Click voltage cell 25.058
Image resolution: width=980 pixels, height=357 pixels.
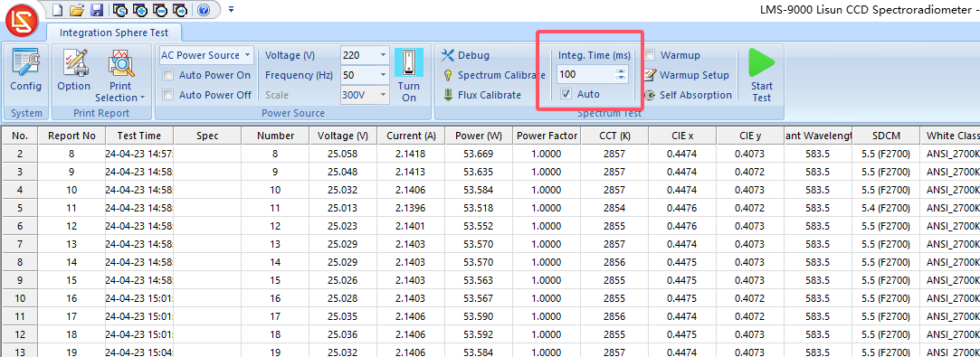click(342, 154)
